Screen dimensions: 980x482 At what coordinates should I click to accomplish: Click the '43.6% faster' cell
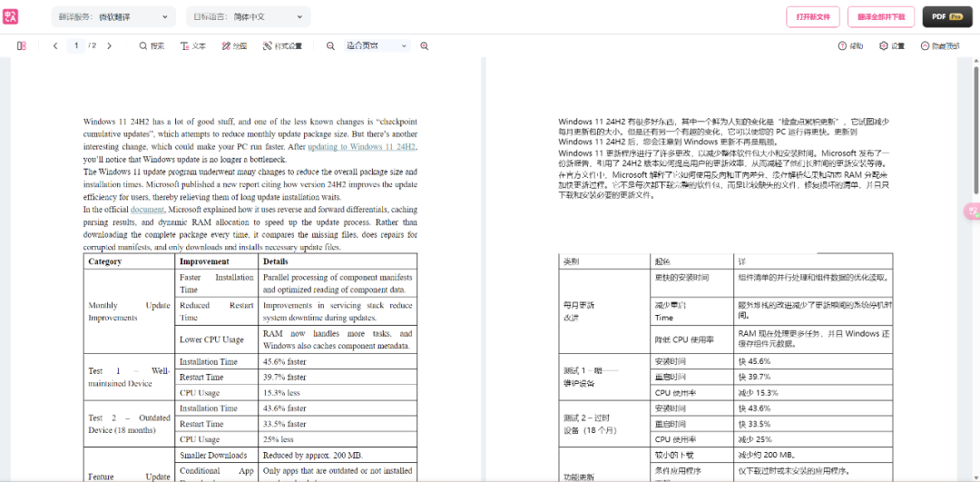point(338,408)
